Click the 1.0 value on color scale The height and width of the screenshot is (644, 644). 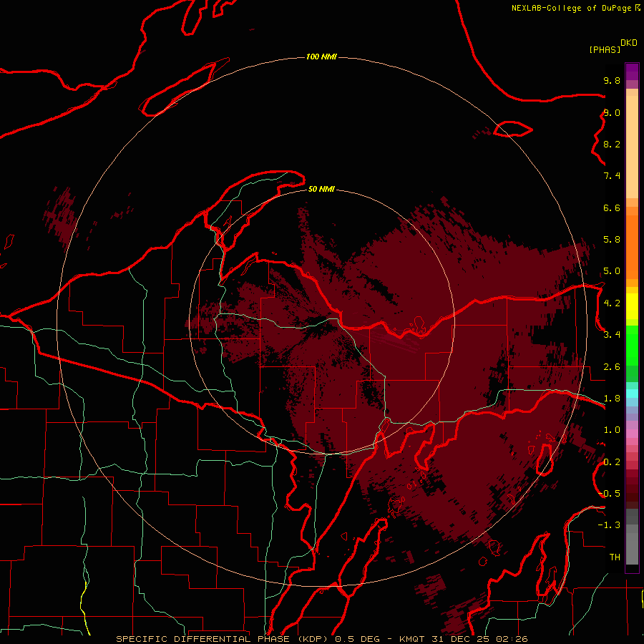click(612, 430)
